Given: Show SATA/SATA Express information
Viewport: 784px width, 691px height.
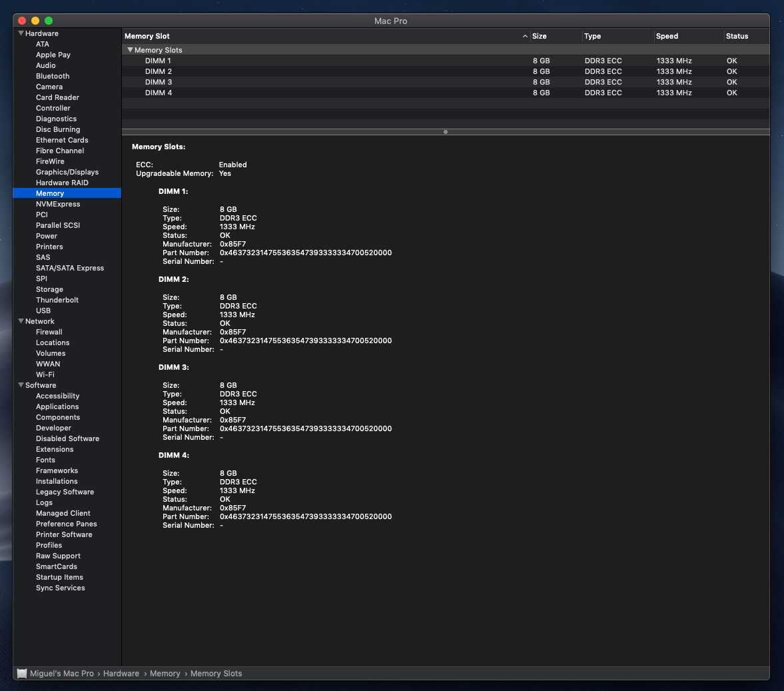Looking at the screenshot, I should pos(70,268).
